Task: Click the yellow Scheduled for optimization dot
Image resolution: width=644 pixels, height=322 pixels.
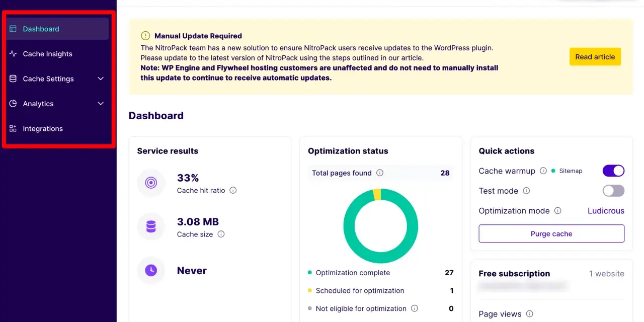Action: point(310,291)
